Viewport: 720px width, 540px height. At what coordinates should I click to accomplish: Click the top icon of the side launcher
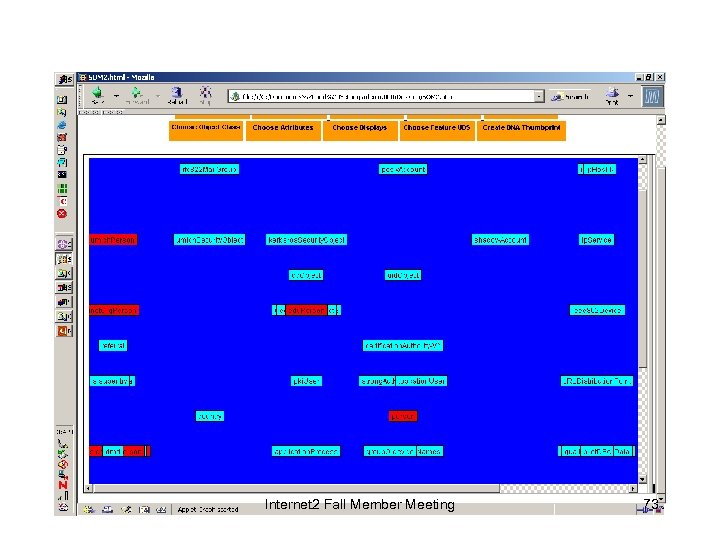[62, 100]
